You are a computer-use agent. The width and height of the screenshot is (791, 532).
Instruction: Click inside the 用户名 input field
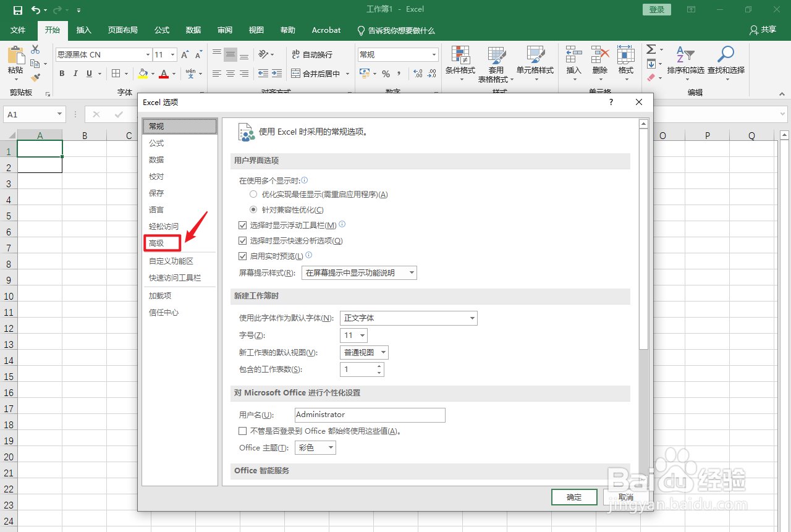coord(370,415)
